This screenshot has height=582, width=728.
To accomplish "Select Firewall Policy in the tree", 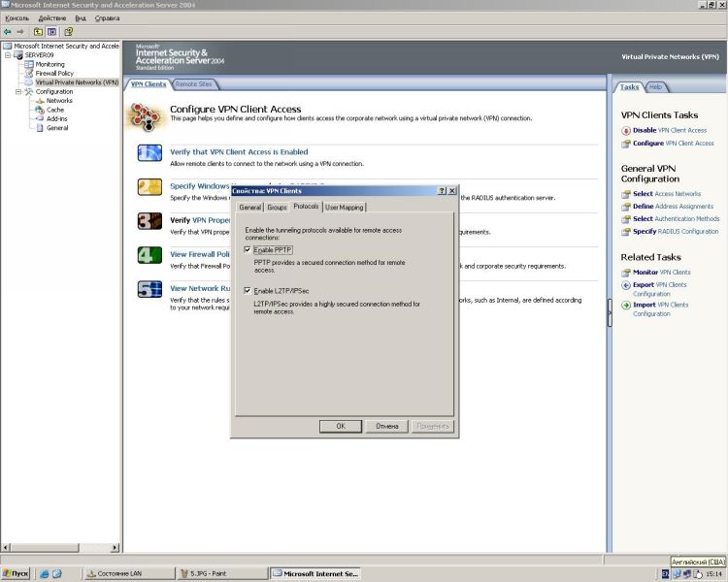I will click(x=54, y=73).
